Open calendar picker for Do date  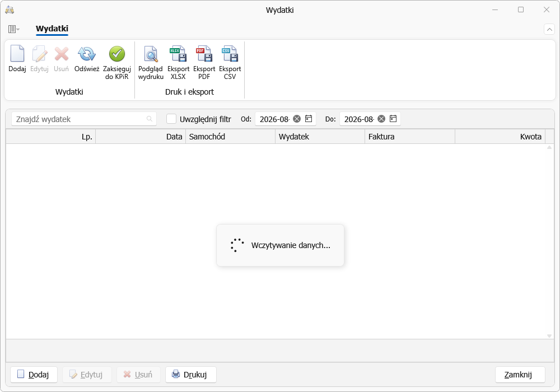point(393,119)
